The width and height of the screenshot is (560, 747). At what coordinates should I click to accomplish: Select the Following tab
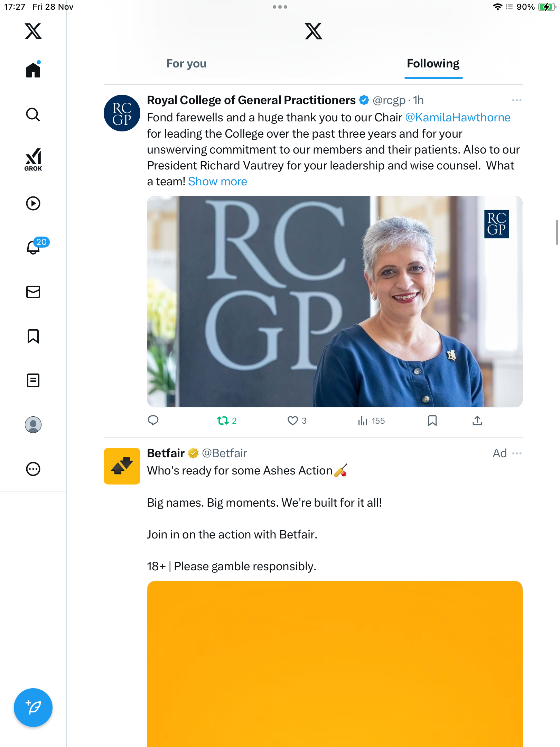[x=433, y=64]
